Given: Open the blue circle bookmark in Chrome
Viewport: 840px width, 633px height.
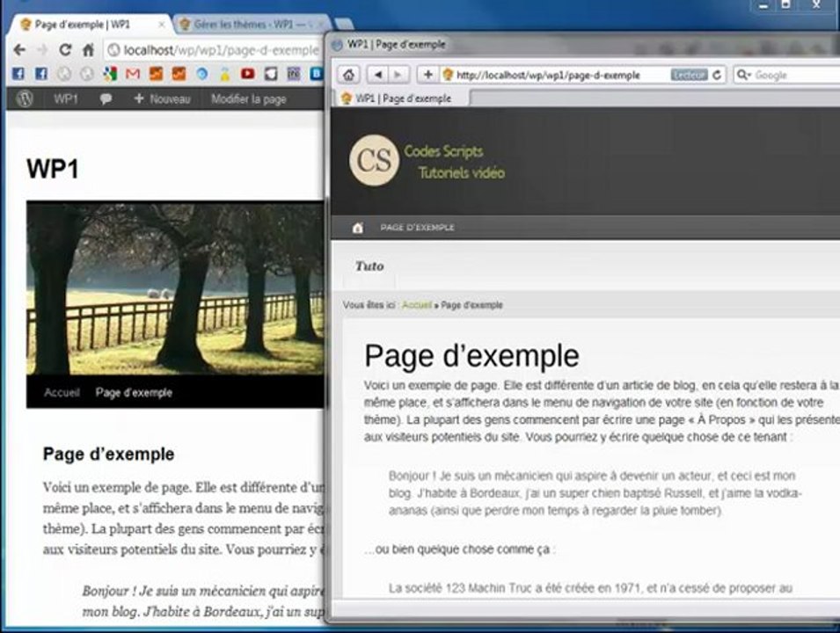Looking at the screenshot, I should point(202,73).
